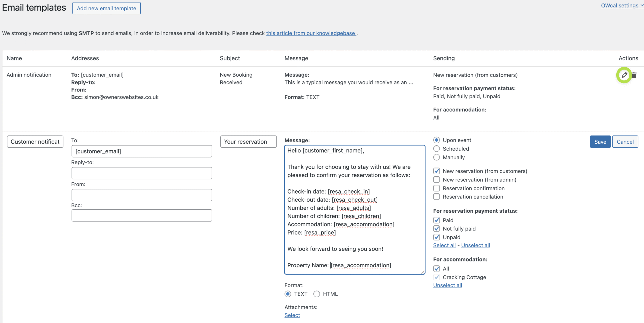644x323 pixels.
Task: Click Unselect all for payment status
Action: pos(475,245)
